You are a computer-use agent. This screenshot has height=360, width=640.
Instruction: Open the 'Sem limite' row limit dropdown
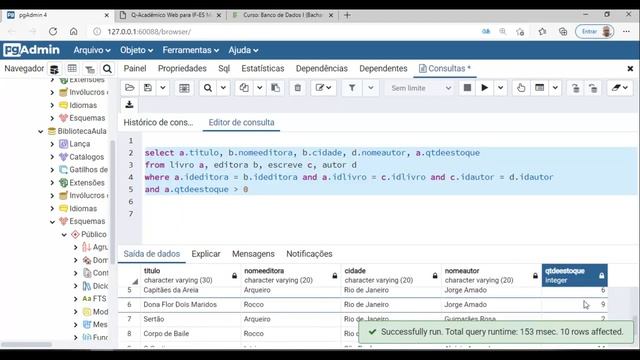click(420, 88)
